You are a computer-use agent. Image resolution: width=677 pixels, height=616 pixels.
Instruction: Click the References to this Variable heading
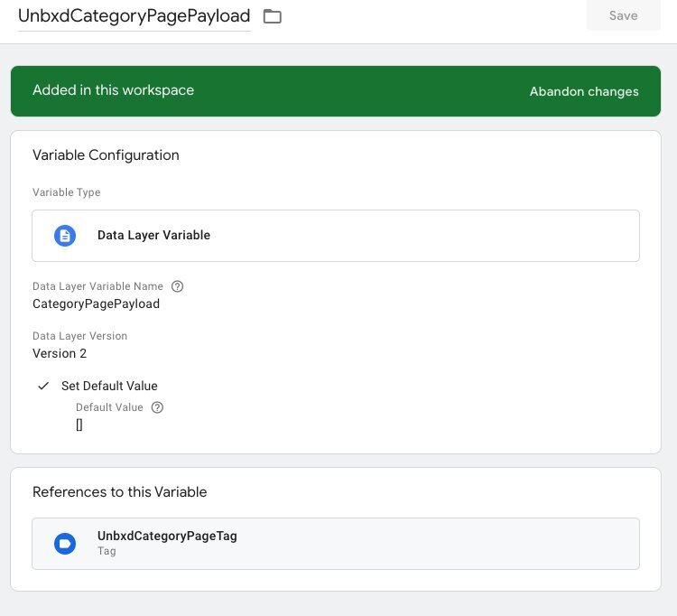119,492
